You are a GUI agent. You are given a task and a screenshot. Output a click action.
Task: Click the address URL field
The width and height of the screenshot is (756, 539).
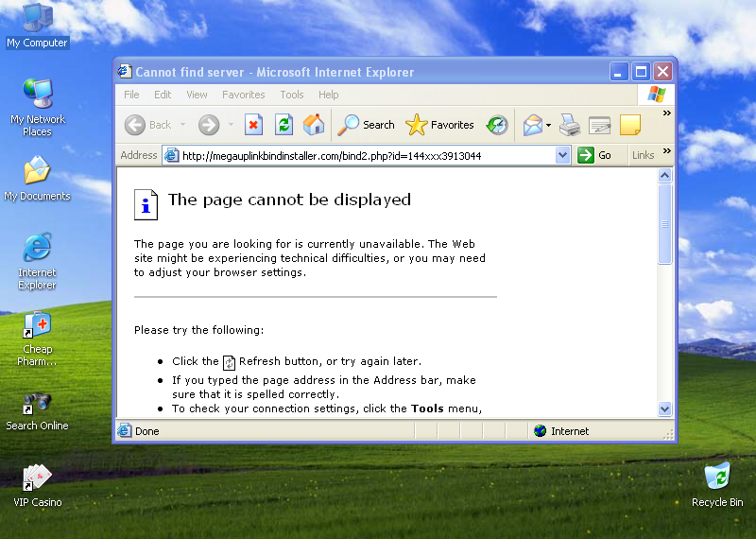click(367, 155)
